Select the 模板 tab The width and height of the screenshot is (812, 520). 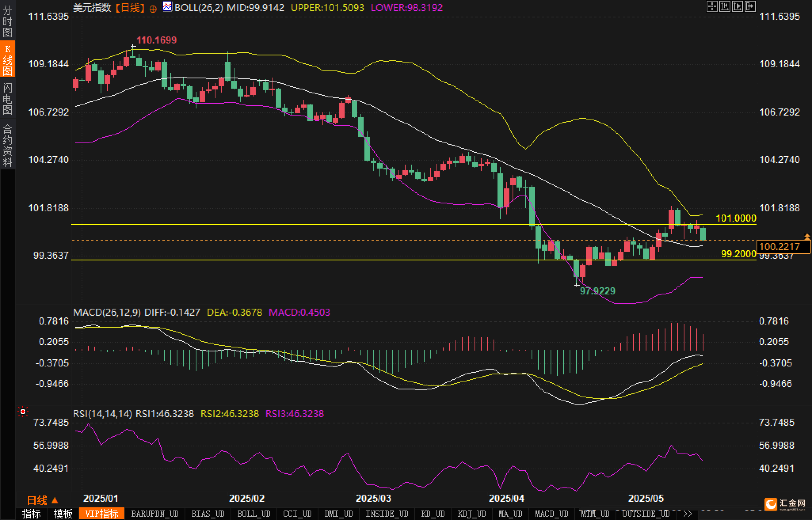click(x=63, y=514)
